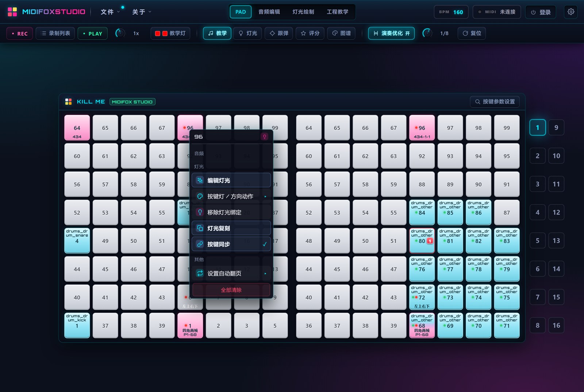The image size is (584, 392).
Task: Toggle the 图谱 palette button
Action: 341,33
